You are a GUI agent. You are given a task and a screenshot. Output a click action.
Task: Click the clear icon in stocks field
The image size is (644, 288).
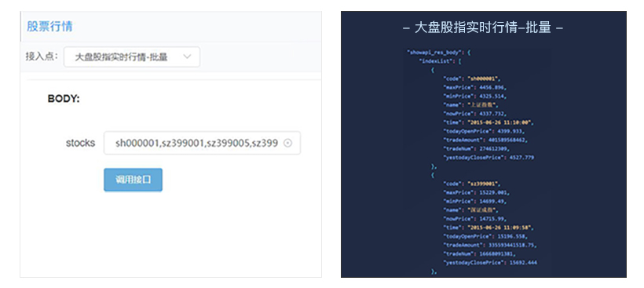[288, 143]
